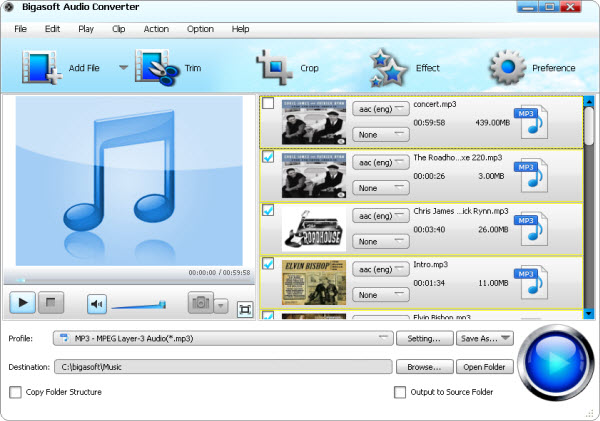Click MP3 format icon for The Roadho...xe 220.mp3

click(x=531, y=176)
